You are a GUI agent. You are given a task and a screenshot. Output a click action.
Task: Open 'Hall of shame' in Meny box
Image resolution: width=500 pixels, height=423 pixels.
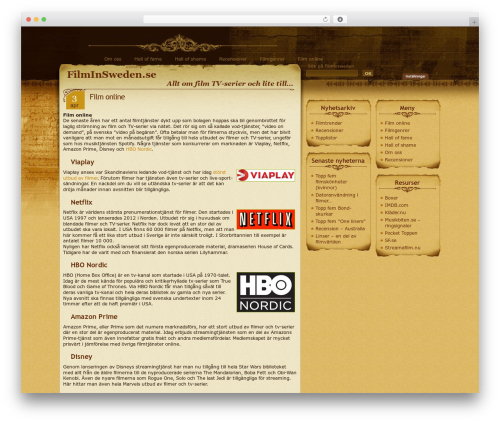pyautogui.click(x=400, y=145)
